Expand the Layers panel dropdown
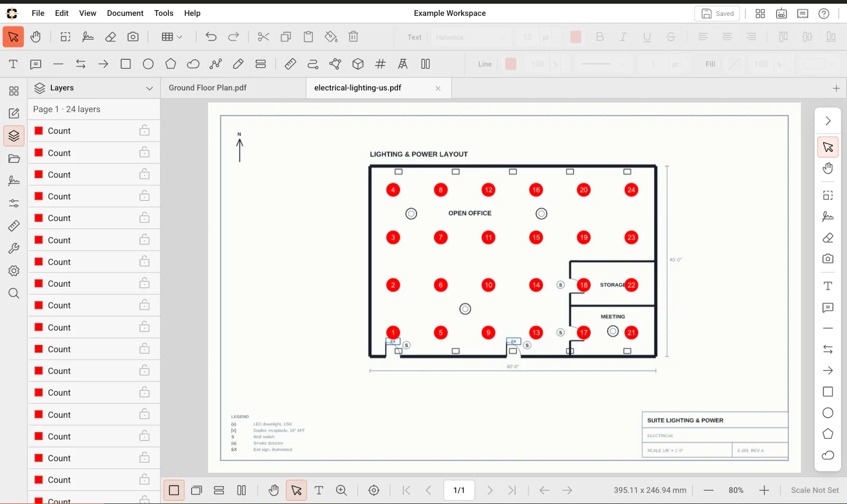The image size is (847, 504). [149, 88]
